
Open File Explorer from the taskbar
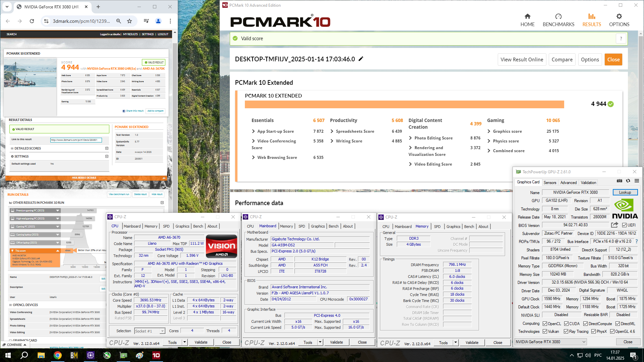[x=41, y=355]
